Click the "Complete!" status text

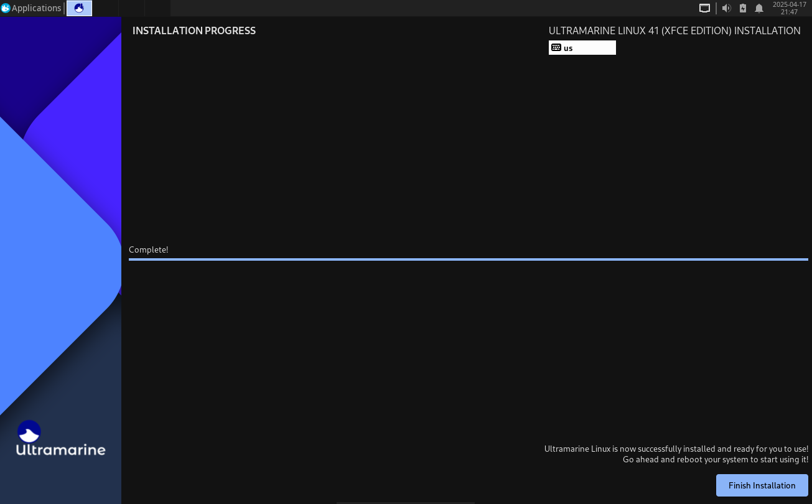pos(149,250)
